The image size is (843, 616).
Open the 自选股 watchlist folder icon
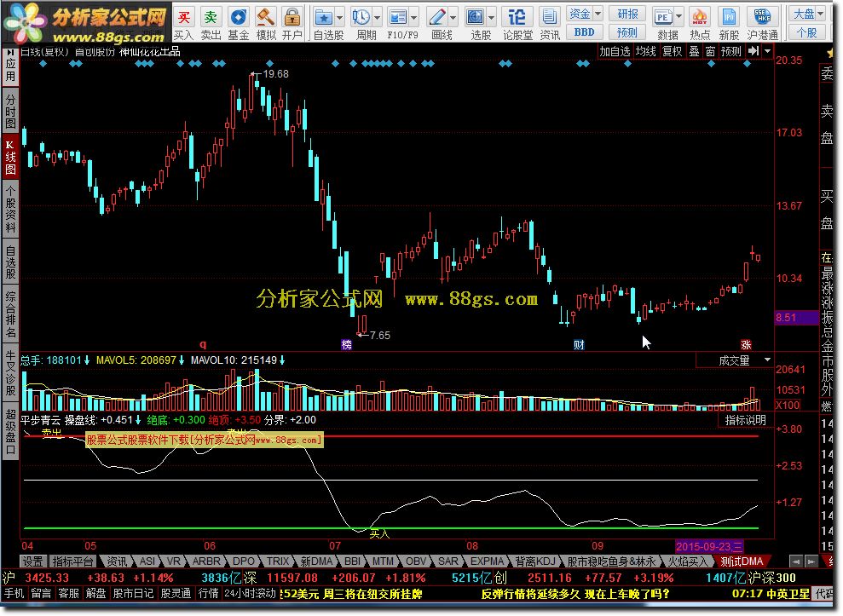pyautogui.click(x=324, y=18)
